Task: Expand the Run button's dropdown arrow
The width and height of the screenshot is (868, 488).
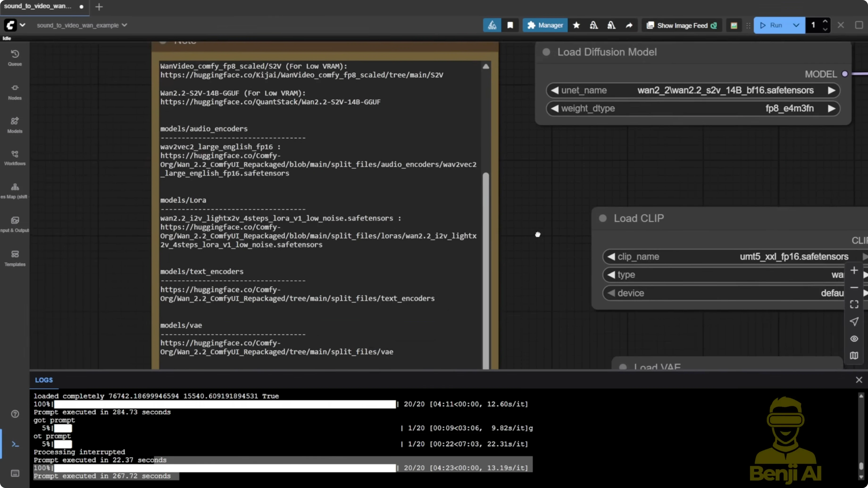Action: [797, 25]
